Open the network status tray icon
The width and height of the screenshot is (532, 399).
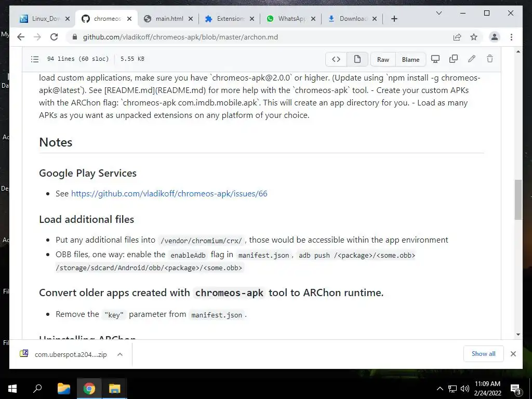(453, 389)
